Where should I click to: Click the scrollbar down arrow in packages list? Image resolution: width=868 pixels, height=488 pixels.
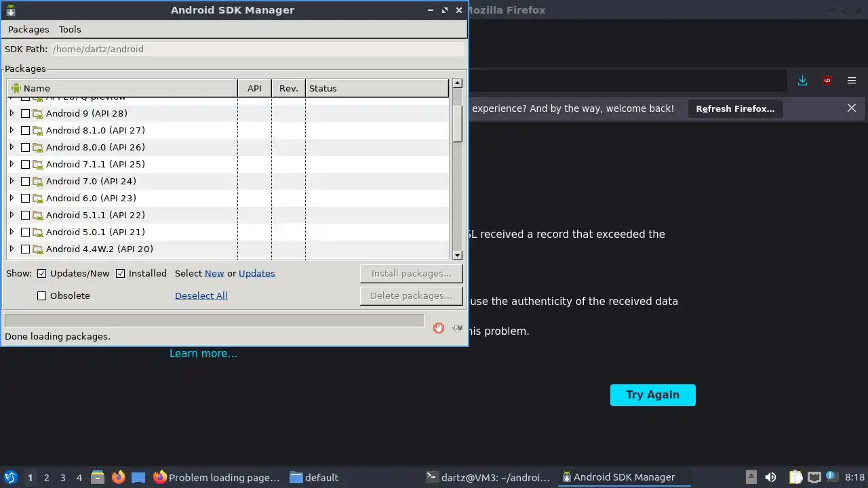coord(457,256)
